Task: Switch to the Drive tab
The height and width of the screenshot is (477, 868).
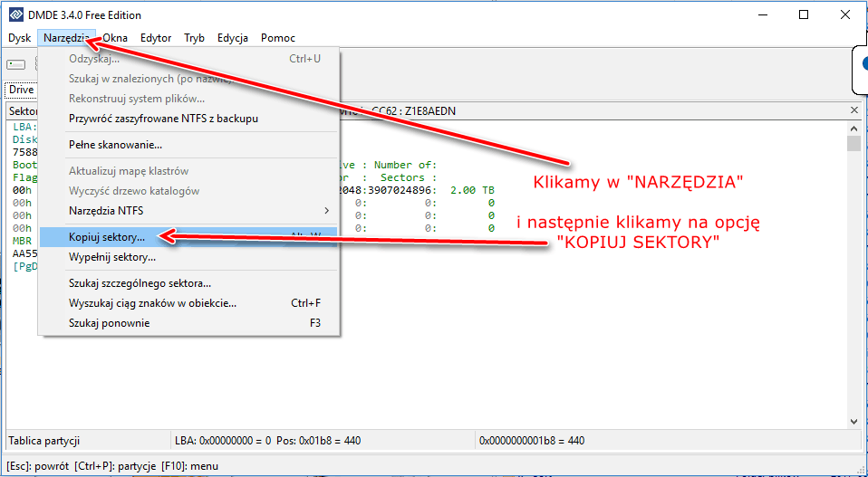Action: [x=21, y=90]
